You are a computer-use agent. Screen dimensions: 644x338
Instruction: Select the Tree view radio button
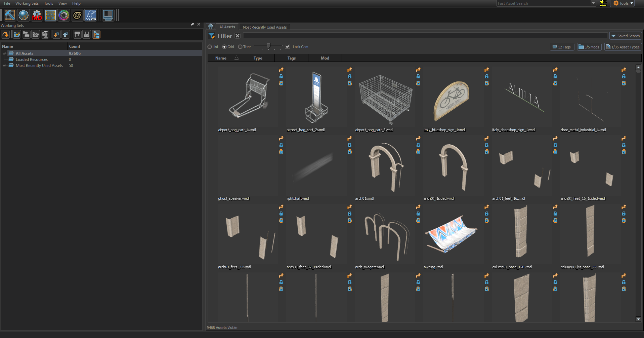tap(240, 47)
